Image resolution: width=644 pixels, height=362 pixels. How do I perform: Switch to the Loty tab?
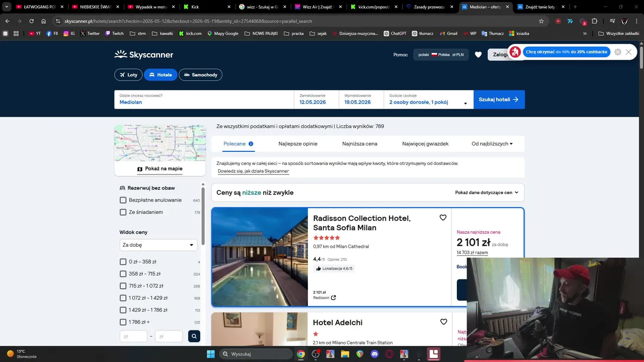coord(128,75)
